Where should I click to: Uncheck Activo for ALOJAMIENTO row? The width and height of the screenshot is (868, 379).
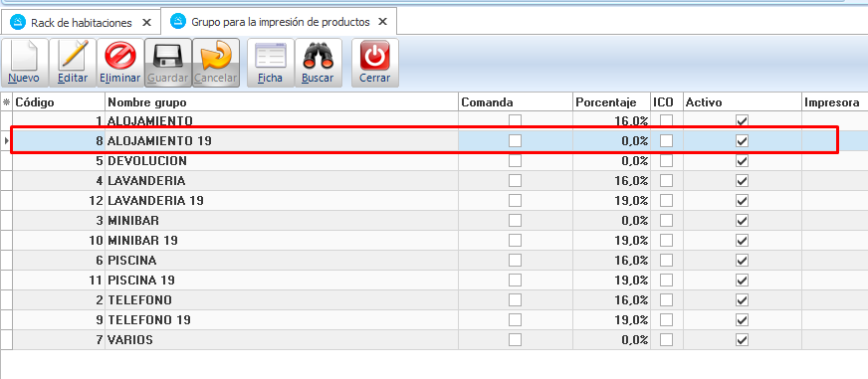742,120
